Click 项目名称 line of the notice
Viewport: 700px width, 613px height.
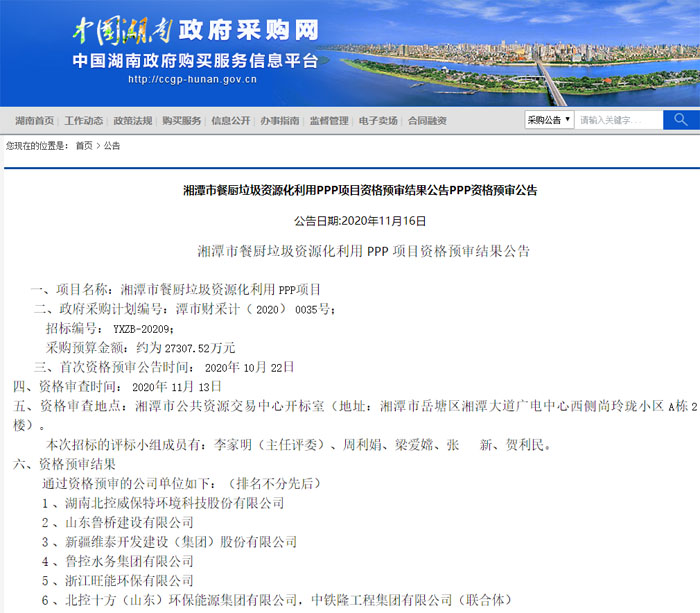175,290
